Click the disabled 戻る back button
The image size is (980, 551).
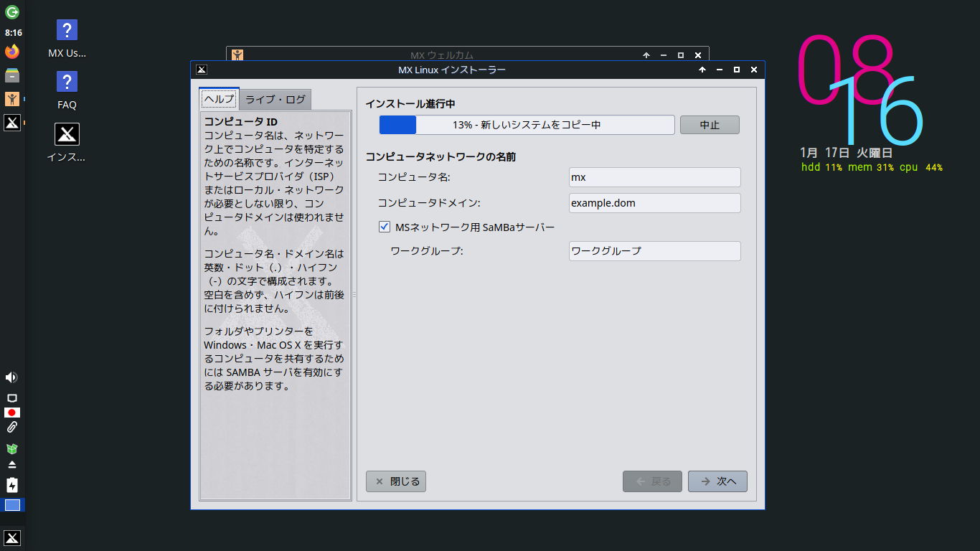652,481
